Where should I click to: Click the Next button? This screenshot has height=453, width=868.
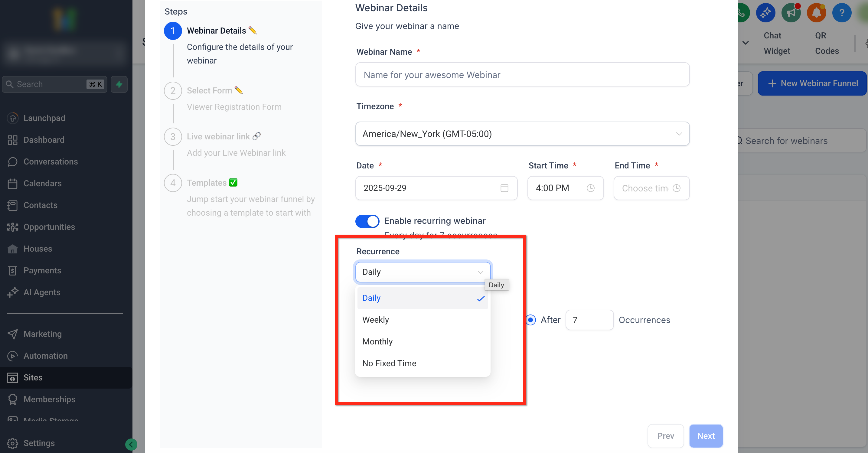(x=706, y=435)
